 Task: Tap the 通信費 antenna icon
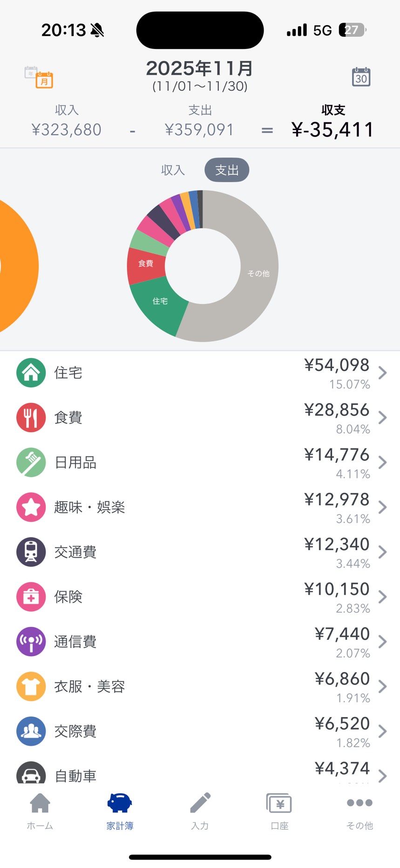31,641
